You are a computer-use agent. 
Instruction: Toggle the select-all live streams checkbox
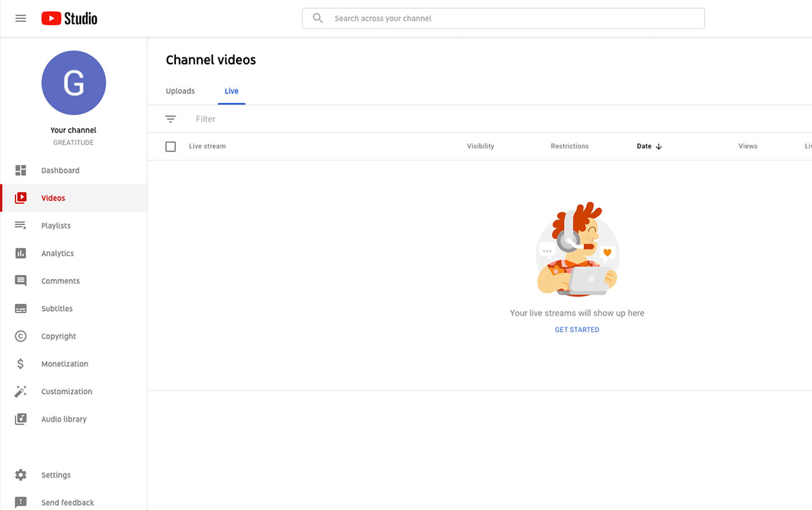[x=170, y=146]
